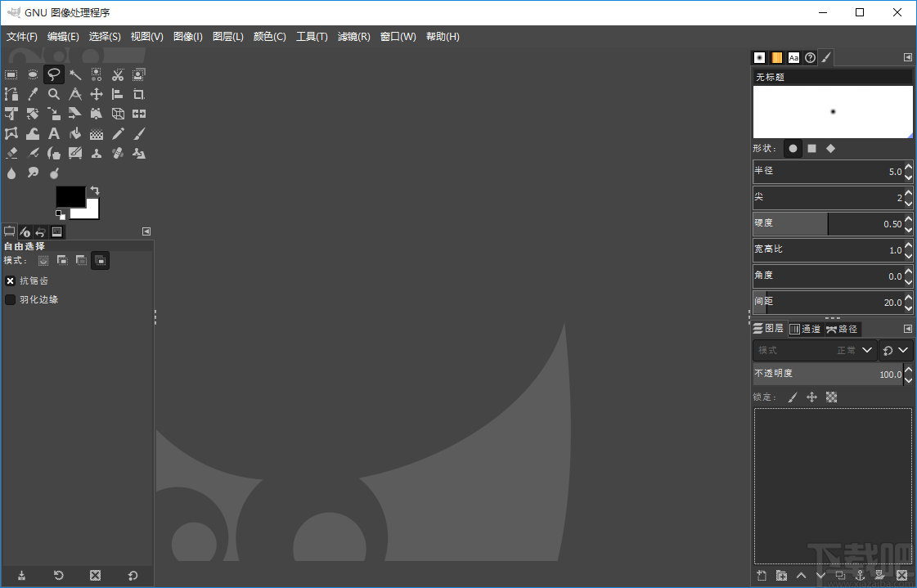Screen dimensions: 917x588
Task: Select the Measure compass tool
Action: tap(75, 94)
